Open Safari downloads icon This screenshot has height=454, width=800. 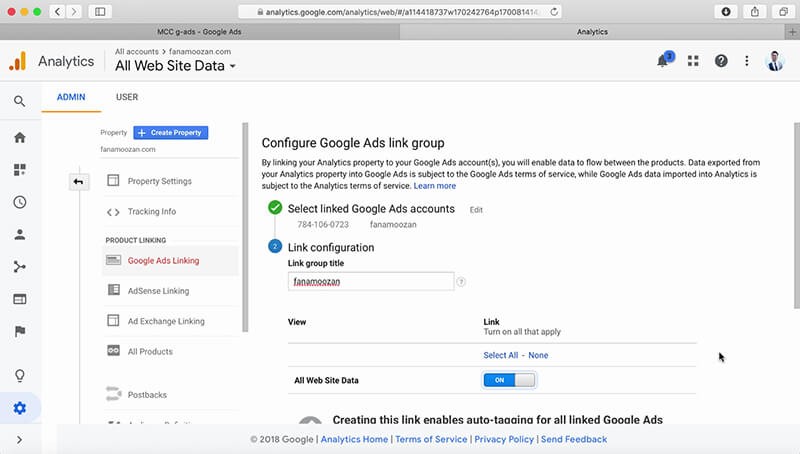(726, 12)
